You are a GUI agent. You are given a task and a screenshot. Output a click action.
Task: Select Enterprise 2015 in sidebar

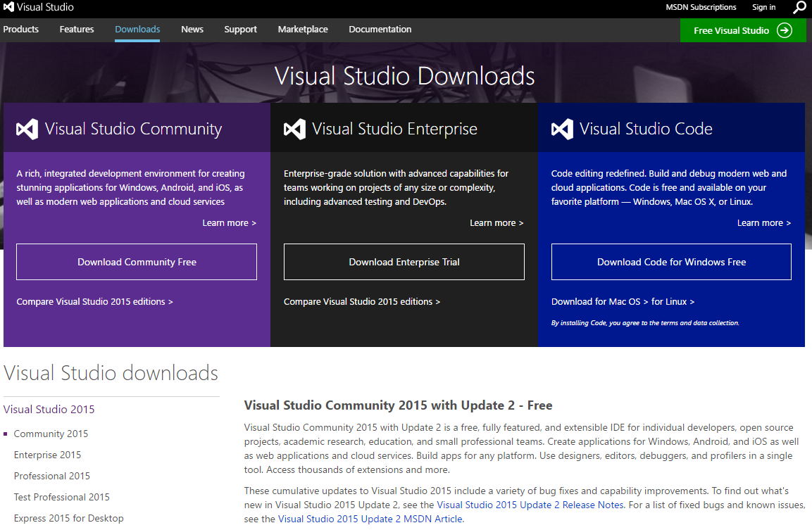47,455
